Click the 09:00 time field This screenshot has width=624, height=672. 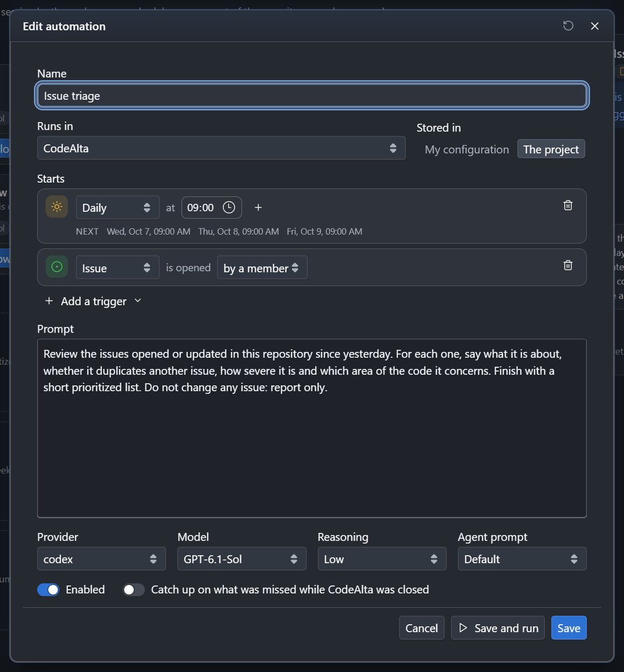coord(212,208)
